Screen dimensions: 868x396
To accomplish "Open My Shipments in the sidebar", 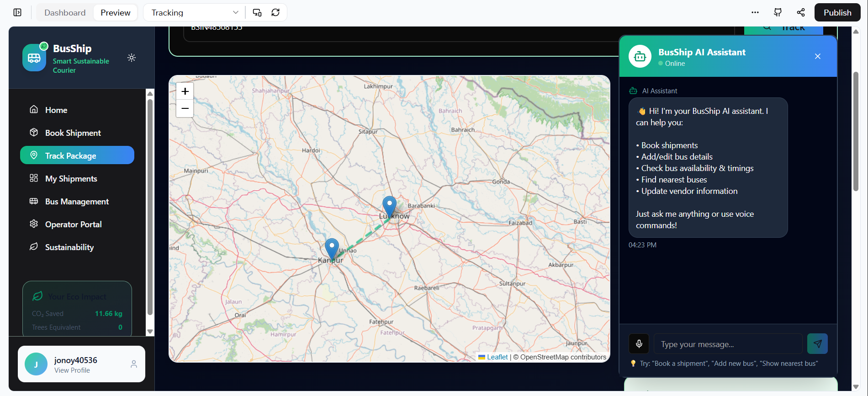I will pos(77,178).
